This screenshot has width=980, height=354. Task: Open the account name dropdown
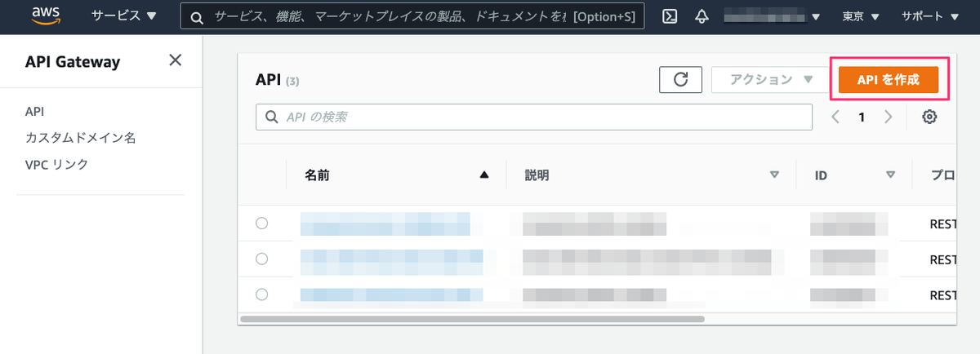(773, 16)
